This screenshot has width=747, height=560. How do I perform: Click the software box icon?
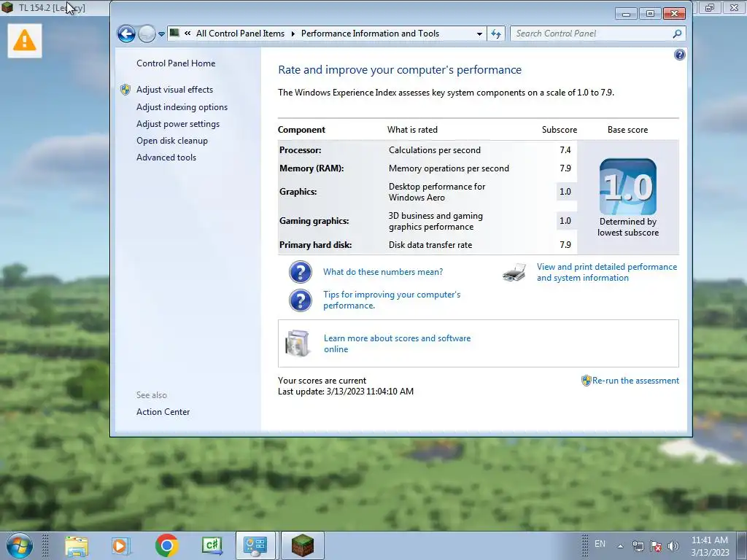[x=298, y=343]
